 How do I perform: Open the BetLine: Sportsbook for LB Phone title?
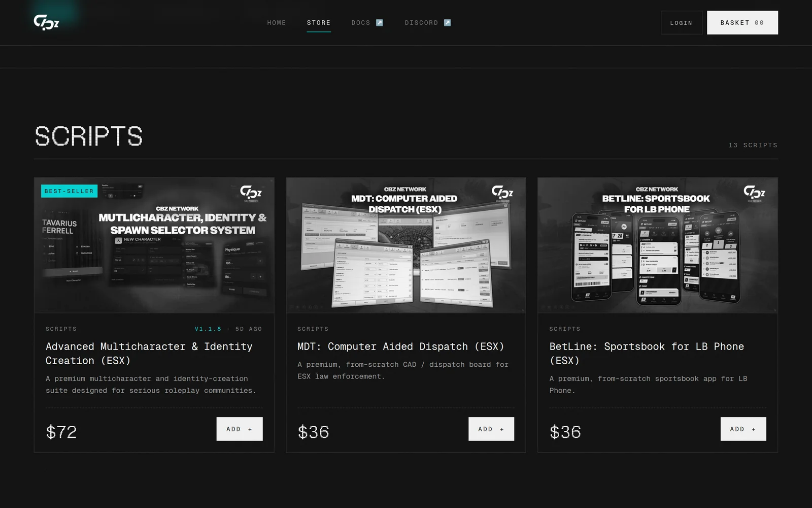pyautogui.click(x=647, y=354)
